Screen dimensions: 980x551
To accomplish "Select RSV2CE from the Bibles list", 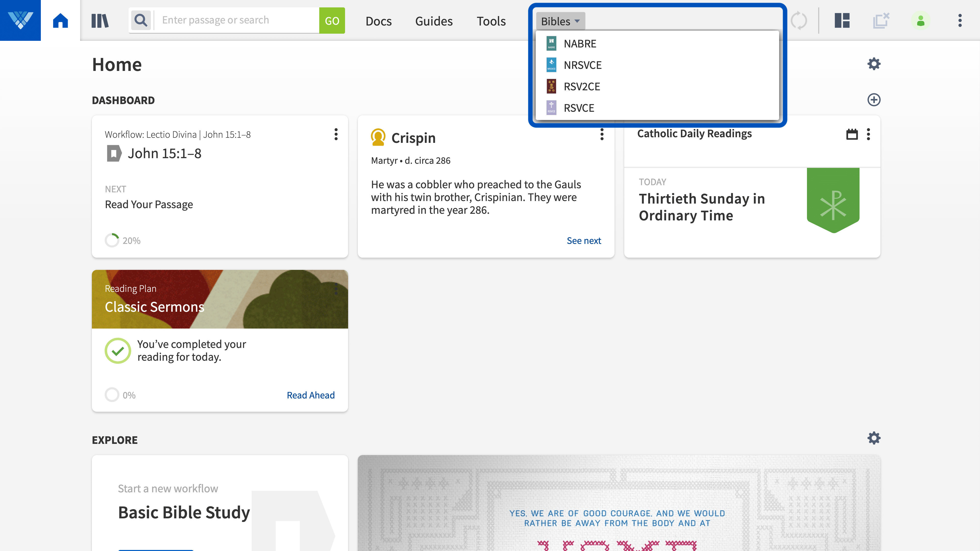I will tap(657, 86).
